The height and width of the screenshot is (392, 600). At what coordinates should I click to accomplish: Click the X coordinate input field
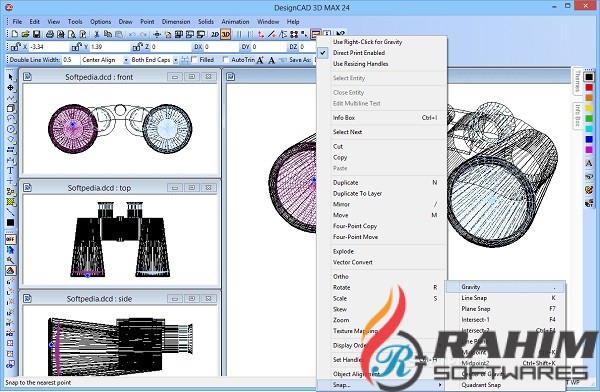[x=49, y=47]
